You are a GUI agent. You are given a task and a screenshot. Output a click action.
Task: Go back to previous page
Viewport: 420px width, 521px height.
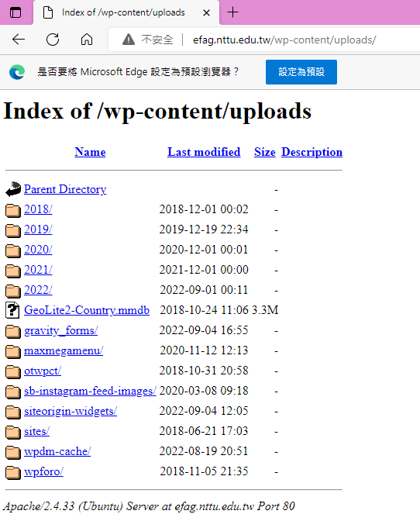(19, 40)
